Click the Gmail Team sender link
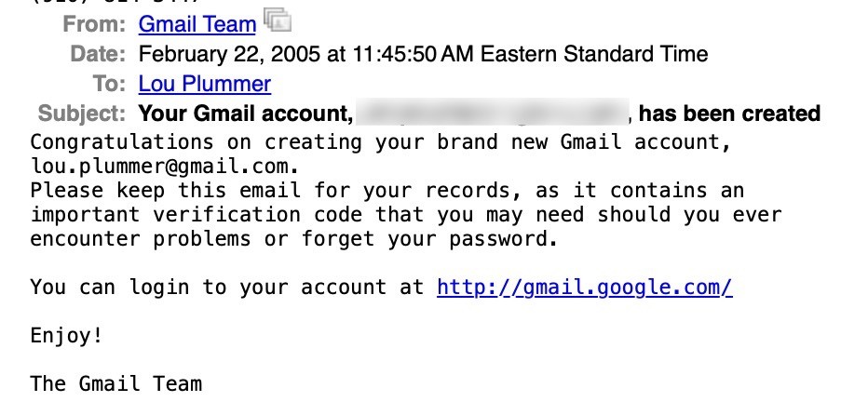 [x=197, y=24]
